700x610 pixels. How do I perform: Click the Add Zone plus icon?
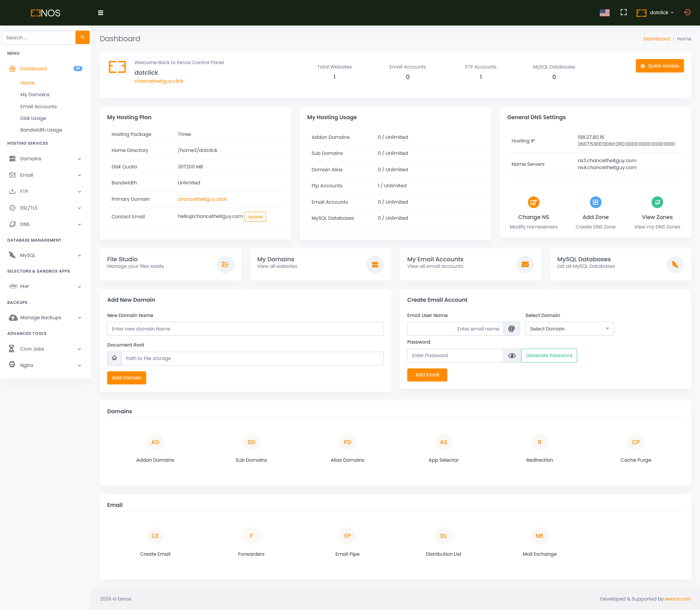click(x=595, y=202)
